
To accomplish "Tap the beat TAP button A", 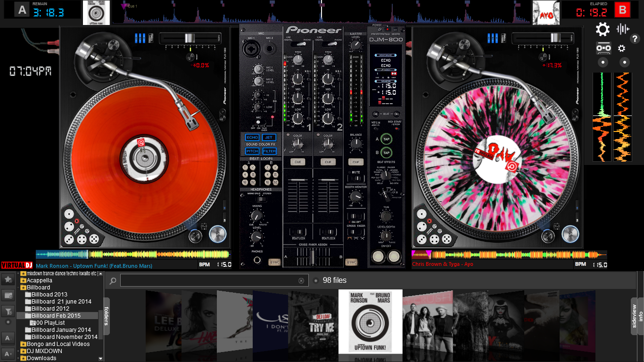I will (386, 139).
